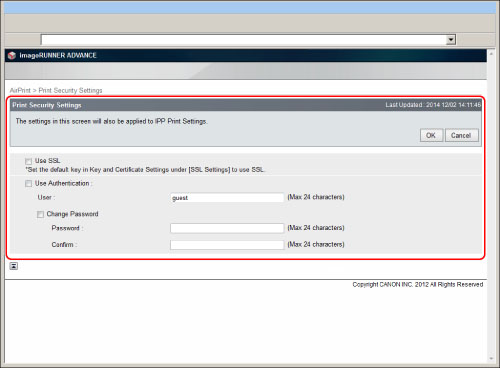
Task: Click the scrollbar up arrow
Action: (491, 53)
